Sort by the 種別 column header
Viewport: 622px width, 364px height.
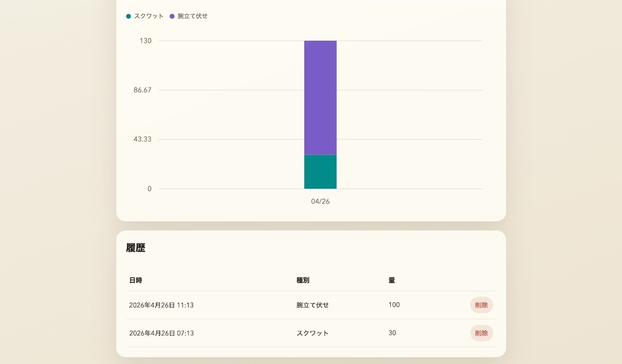point(303,280)
